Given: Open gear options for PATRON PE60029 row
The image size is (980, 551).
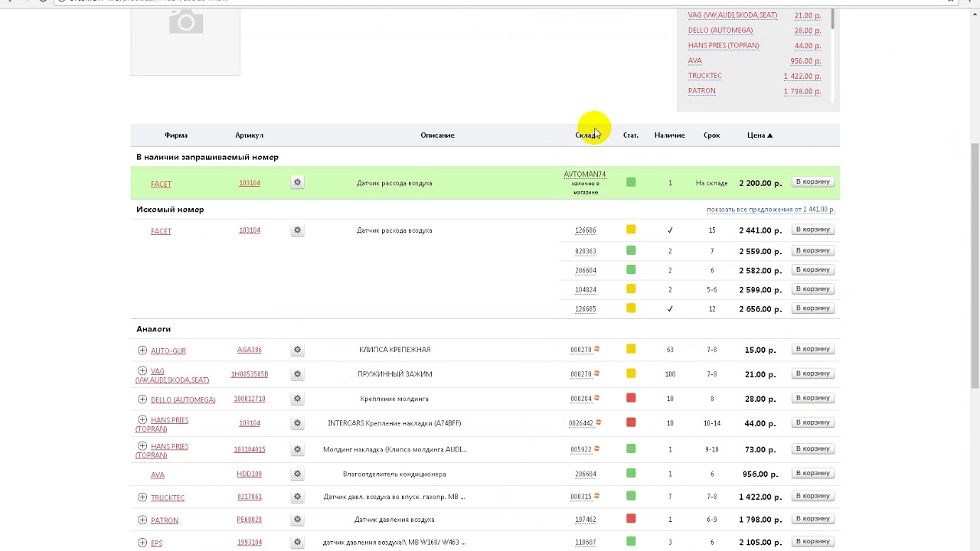Looking at the screenshot, I should (x=297, y=520).
